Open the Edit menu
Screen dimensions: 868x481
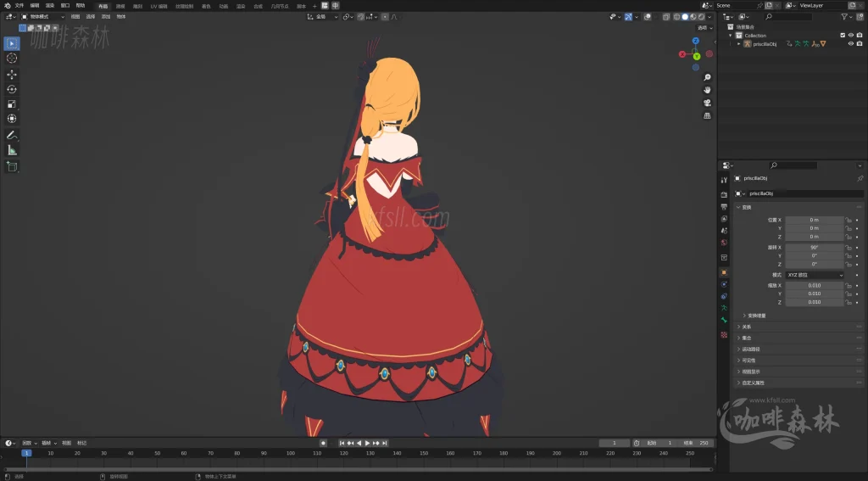(x=34, y=6)
